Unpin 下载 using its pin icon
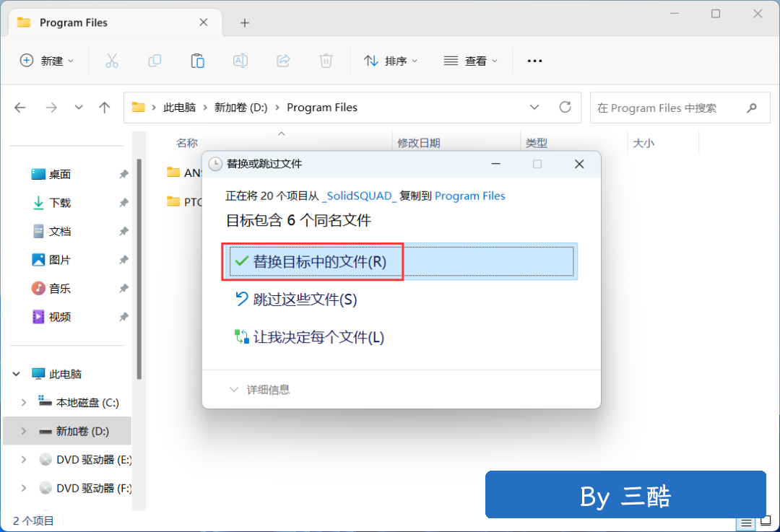The width and height of the screenshot is (780, 532). click(x=124, y=203)
